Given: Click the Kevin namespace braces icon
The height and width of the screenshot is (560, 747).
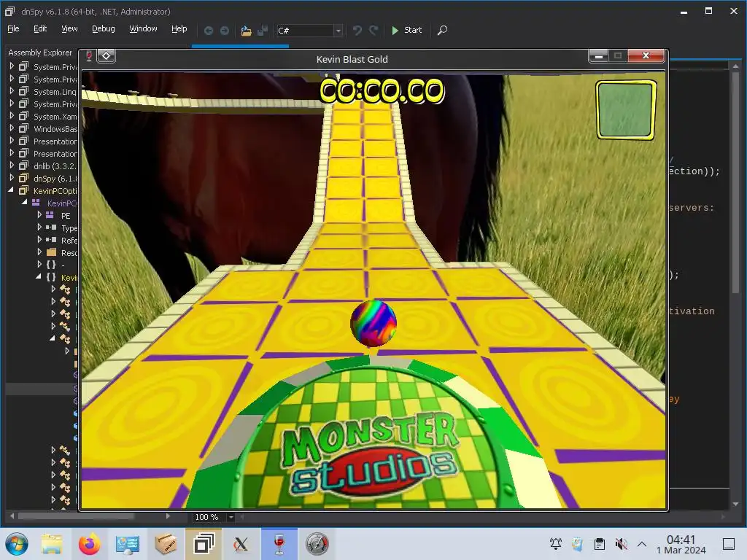Looking at the screenshot, I should pyautogui.click(x=51, y=277).
